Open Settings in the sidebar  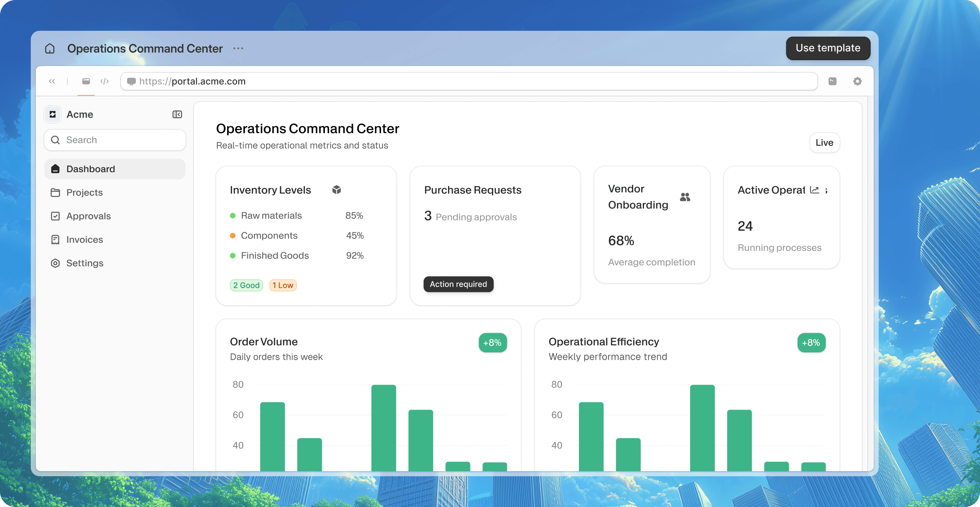pyautogui.click(x=84, y=263)
